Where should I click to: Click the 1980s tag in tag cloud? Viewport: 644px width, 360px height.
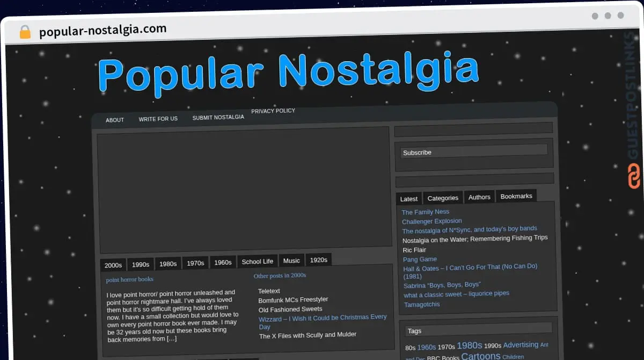point(469,345)
